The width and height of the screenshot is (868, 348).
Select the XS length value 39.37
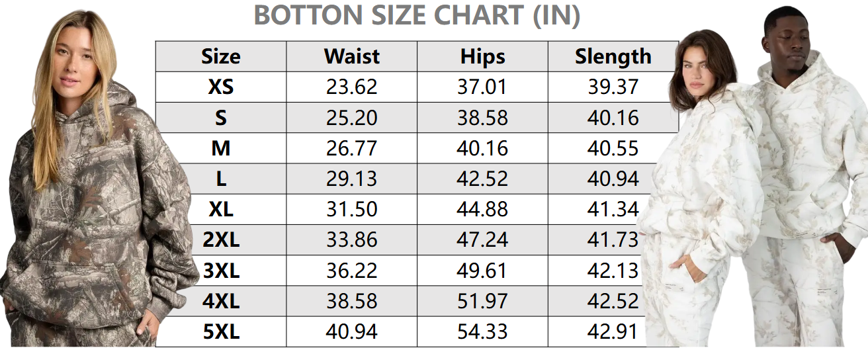[x=613, y=87]
